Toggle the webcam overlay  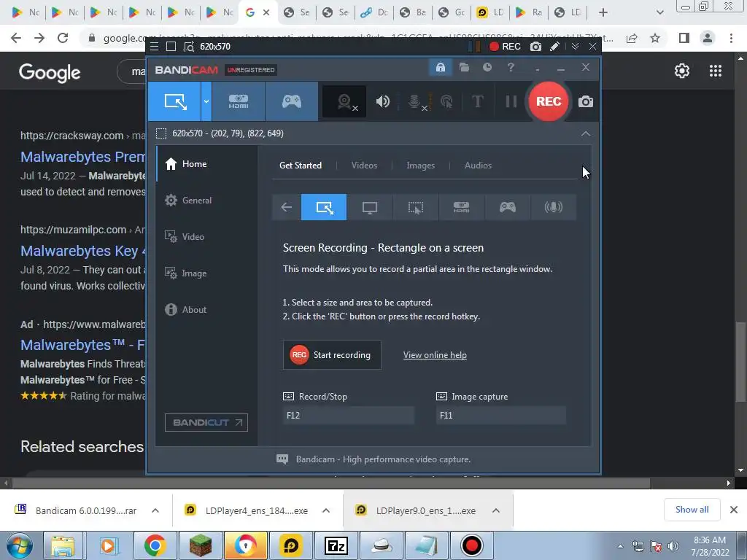point(344,101)
